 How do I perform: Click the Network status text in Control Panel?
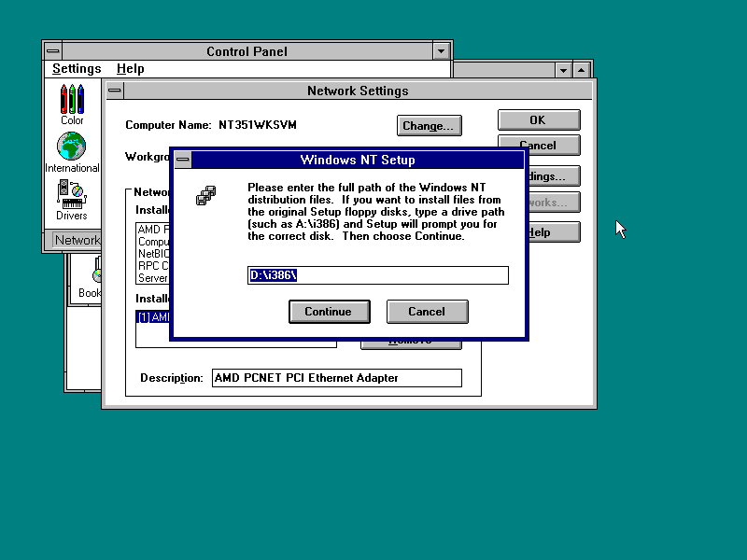(78, 240)
